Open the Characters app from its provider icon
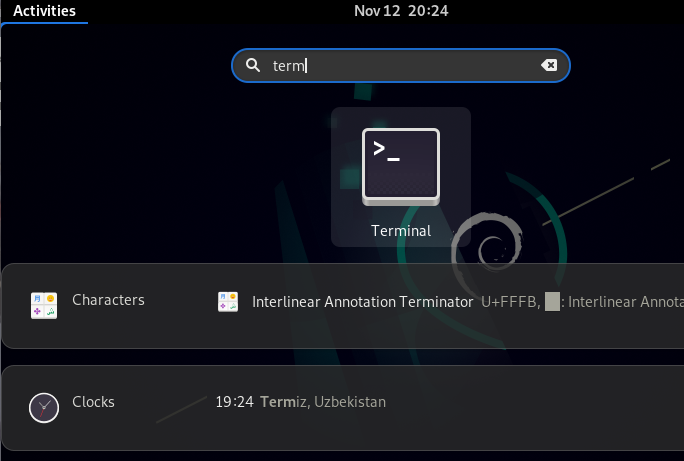Image resolution: width=684 pixels, height=461 pixels. coord(43,305)
